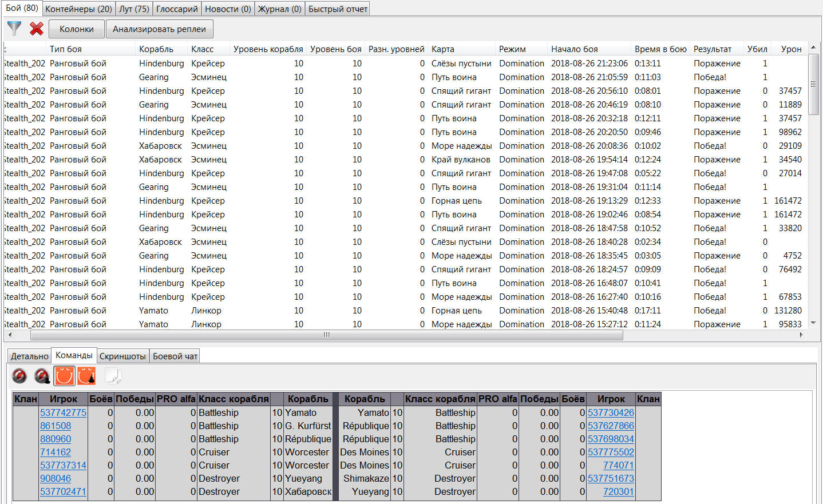Viewport: 823px width, 504px height.
Task: Open player link 537730426
Action: point(611,412)
